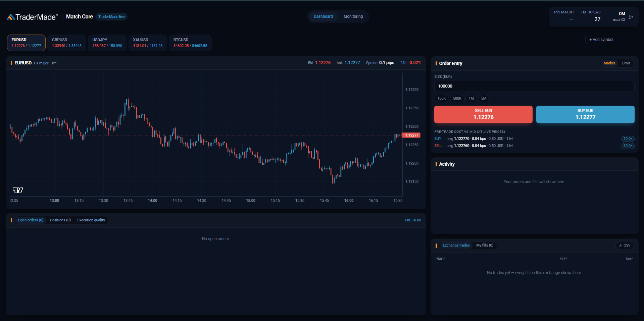Image resolution: width=644 pixels, height=321 pixels.
Task: Click BUY EUR at 1.12277
Action: 585,114
